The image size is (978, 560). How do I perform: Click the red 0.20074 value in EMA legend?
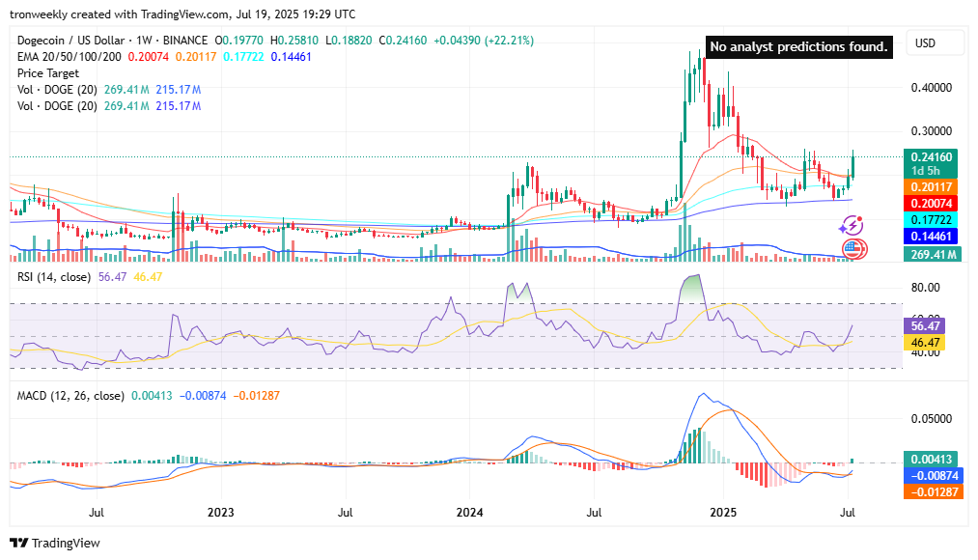point(149,57)
